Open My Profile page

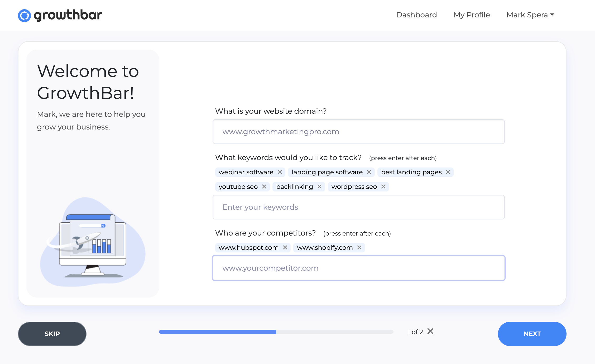472,15
